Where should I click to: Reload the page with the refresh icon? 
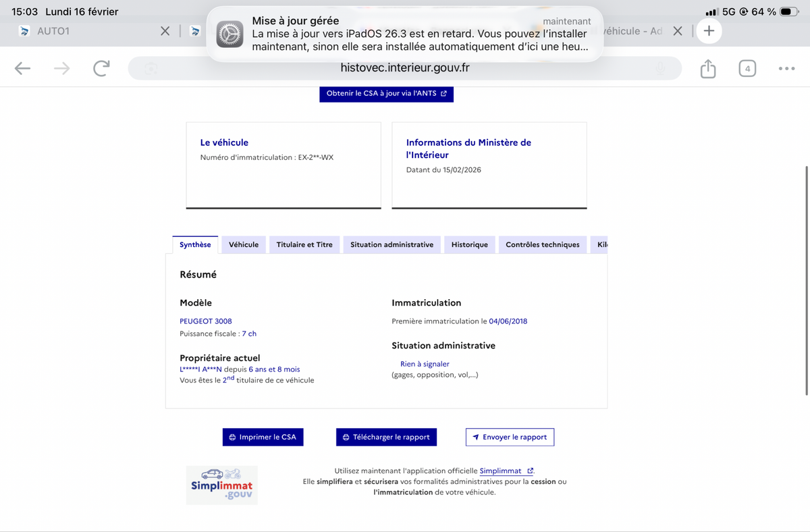point(101,68)
